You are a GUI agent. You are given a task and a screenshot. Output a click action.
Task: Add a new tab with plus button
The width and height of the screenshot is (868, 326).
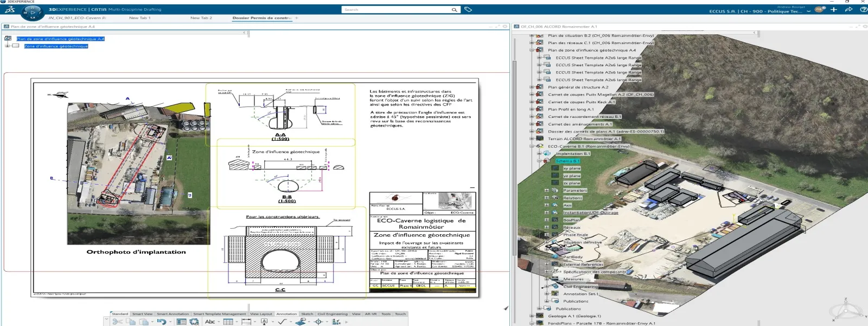[297, 18]
